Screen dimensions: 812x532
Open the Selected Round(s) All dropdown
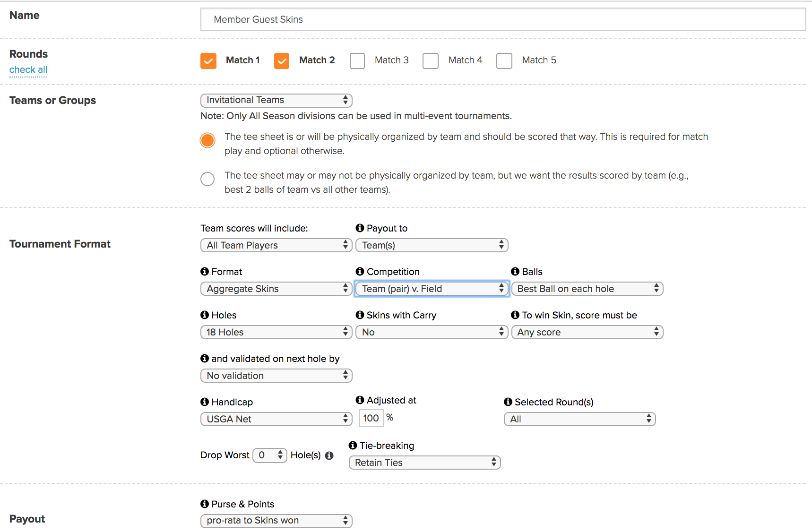(580, 419)
